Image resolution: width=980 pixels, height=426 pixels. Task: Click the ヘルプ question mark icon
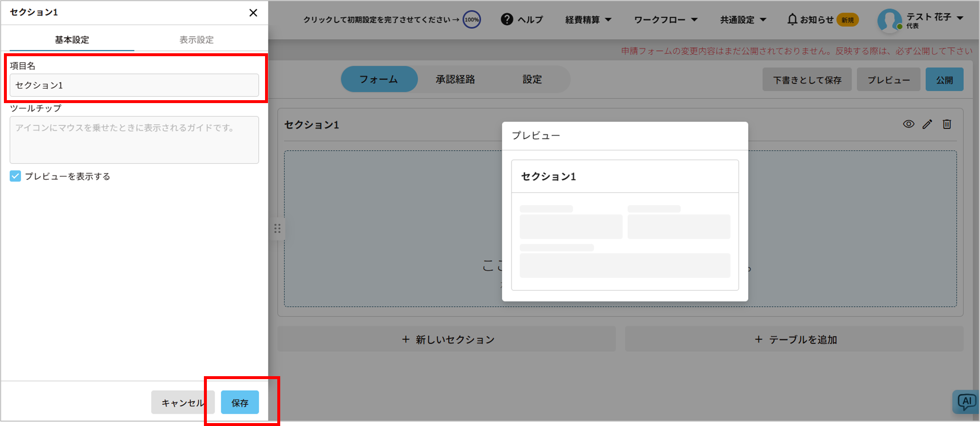(507, 20)
